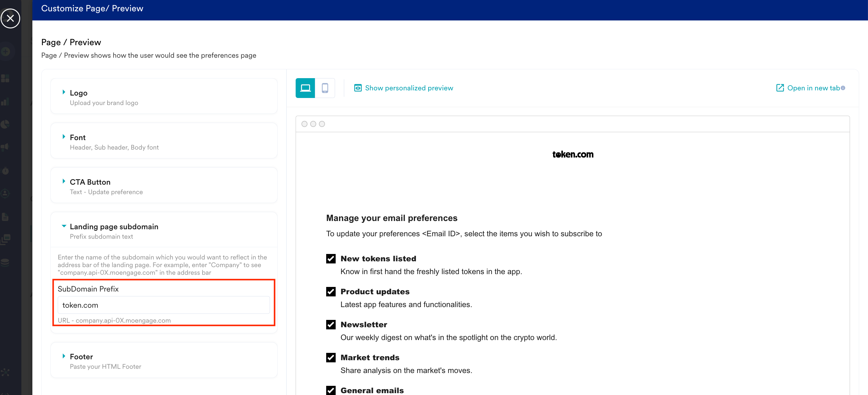
Task: Click the personalized preview eye icon
Action: coord(358,88)
